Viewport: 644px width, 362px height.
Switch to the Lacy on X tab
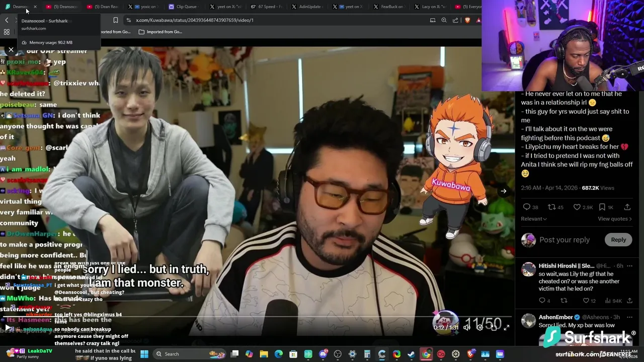click(x=429, y=7)
